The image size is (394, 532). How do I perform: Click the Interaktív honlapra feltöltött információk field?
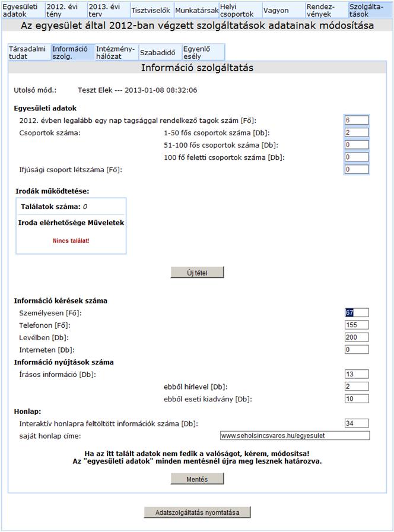coord(357,423)
